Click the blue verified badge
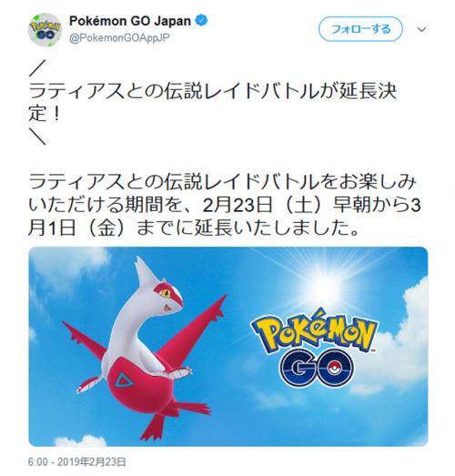Screen dimensions: 455x476 [201, 21]
